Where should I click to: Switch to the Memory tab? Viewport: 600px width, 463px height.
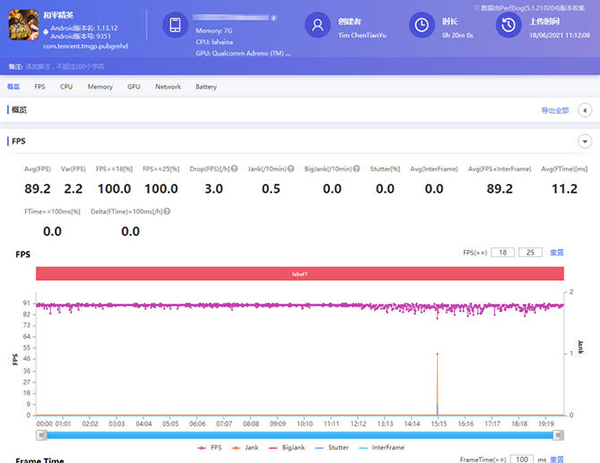tap(100, 87)
